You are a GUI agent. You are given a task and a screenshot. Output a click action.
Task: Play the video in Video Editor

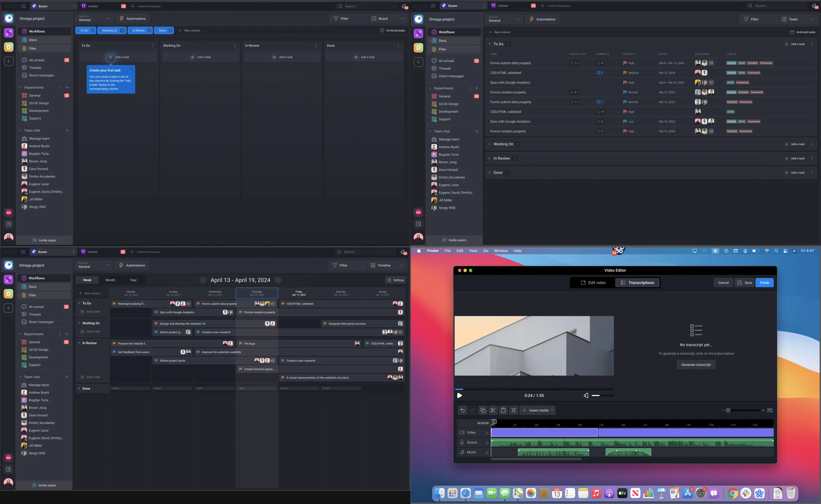point(459,396)
